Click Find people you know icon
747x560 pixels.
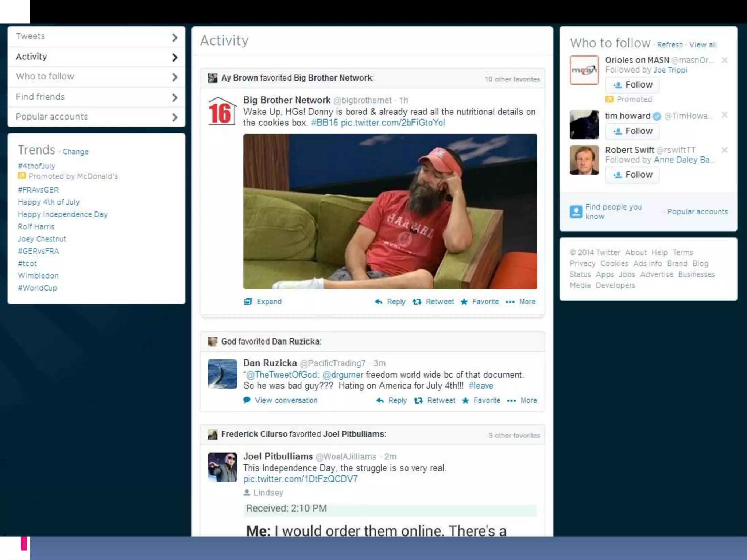coord(576,211)
